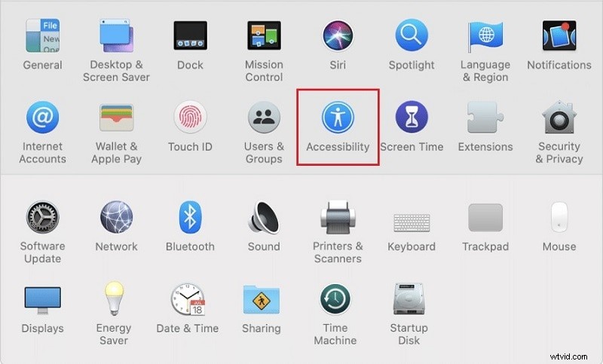603x364 pixels.
Task: Select the Energy Saver light bulb
Action: 114,298
